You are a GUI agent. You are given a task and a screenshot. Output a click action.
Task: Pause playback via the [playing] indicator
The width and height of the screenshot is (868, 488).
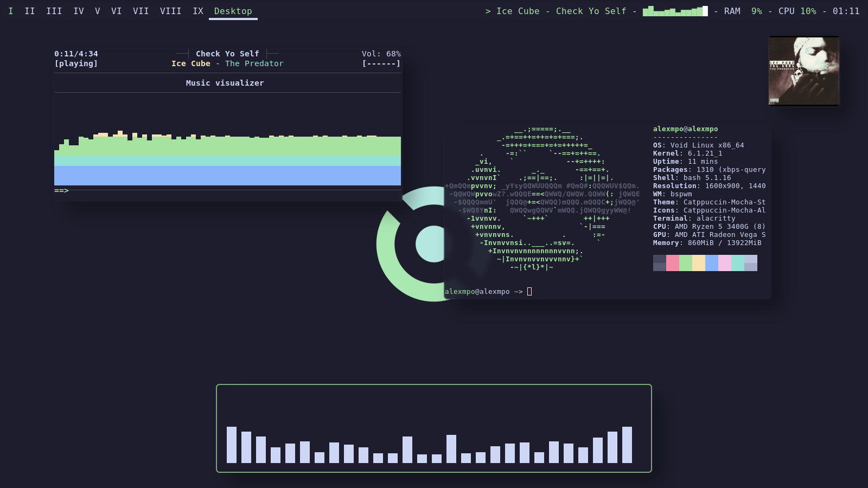(76, 63)
